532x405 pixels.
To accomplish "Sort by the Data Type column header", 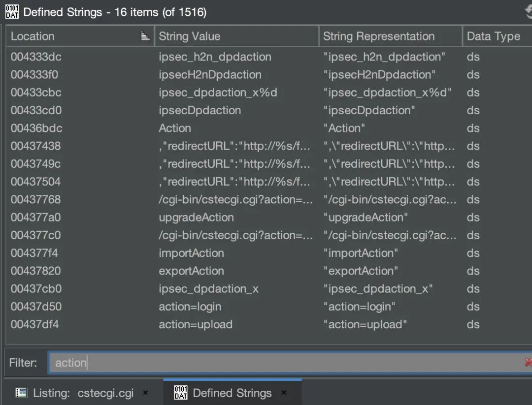I will tap(497, 36).
